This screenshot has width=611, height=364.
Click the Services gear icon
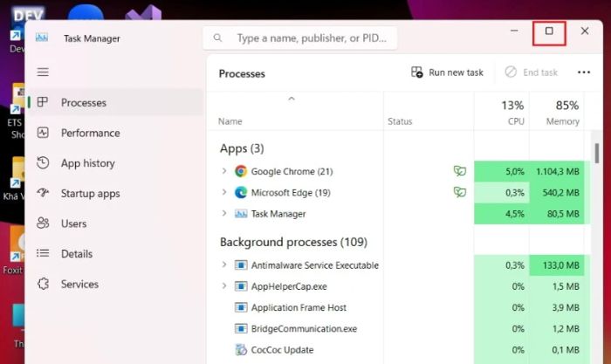click(43, 285)
